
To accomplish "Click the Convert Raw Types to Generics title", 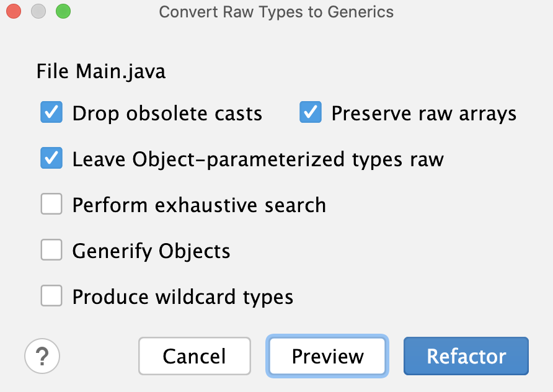I will (276, 12).
